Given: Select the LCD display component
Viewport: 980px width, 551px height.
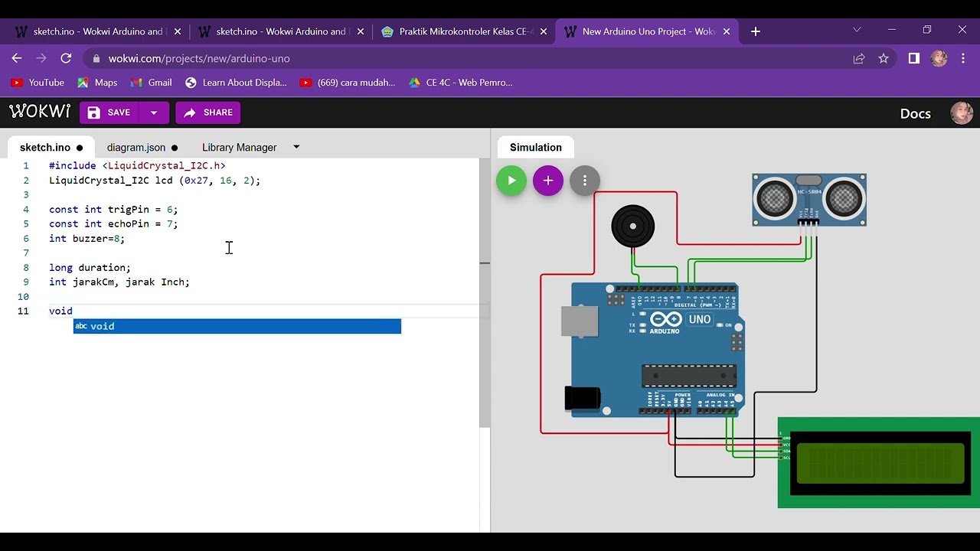Looking at the screenshot, I should pyautogui.click(x=879, y=462).
